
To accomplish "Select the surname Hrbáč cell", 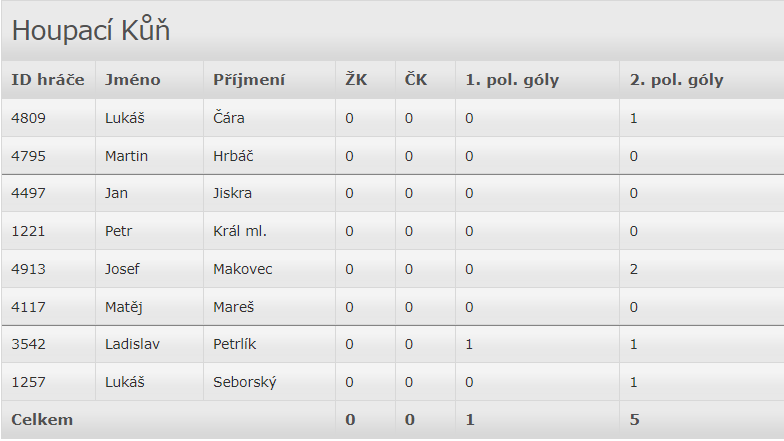I will tap(233, 156).
